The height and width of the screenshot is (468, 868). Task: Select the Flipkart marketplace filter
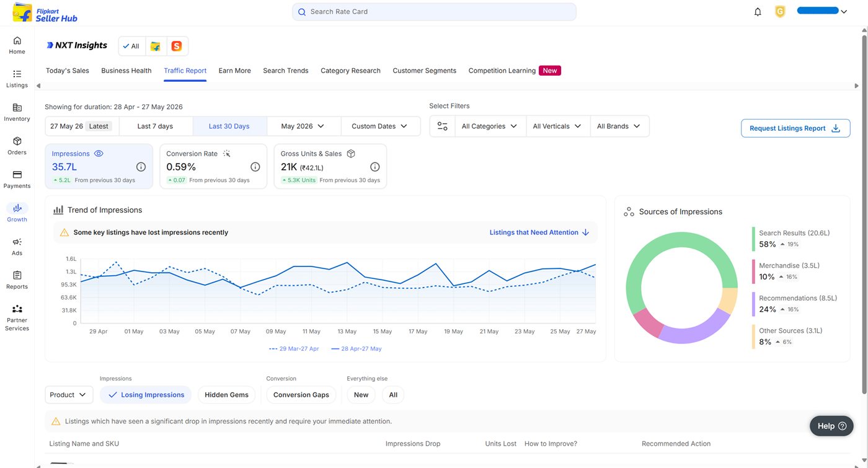[x=156, y=46]
